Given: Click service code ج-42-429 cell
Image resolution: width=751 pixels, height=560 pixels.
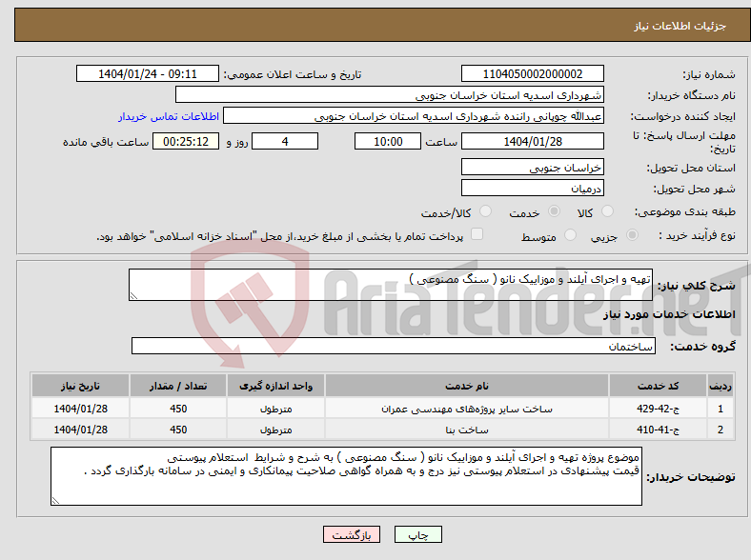Looking at the screenshot, I should point(659,409).
